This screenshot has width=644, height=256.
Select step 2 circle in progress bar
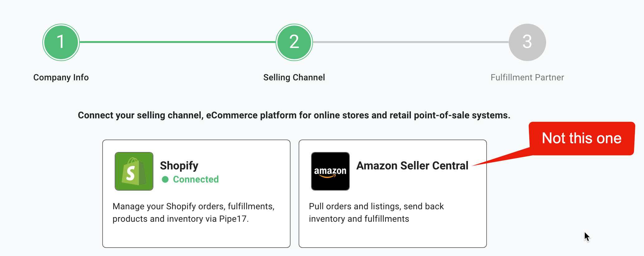[294, 42]
